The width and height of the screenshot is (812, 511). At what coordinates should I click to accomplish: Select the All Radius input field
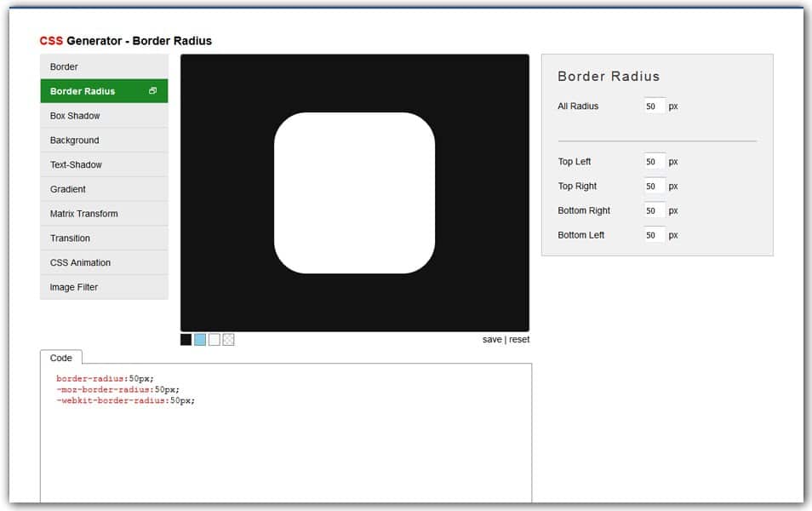click(654, 106)
